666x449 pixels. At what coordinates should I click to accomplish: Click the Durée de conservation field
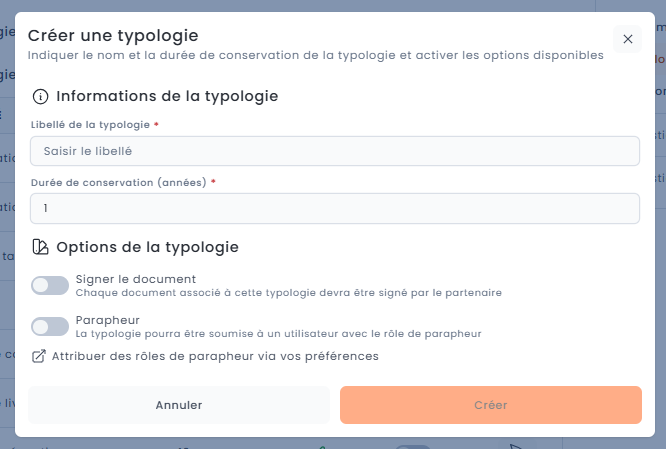[335, 208]
